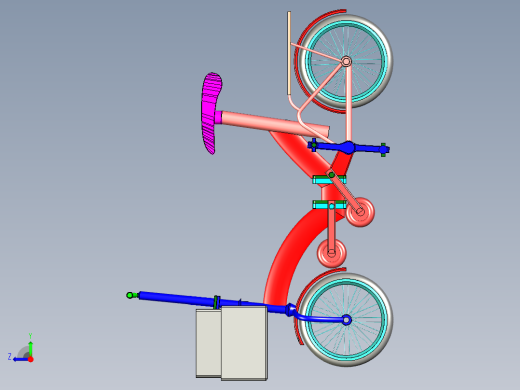Select the upper small pink caster wheel
This screenshot has width=520, height=390.
(360, 211)
